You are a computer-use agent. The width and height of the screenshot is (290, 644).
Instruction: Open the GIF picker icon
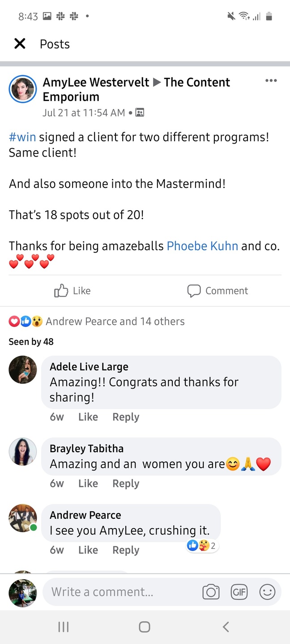tap(239, 592)
